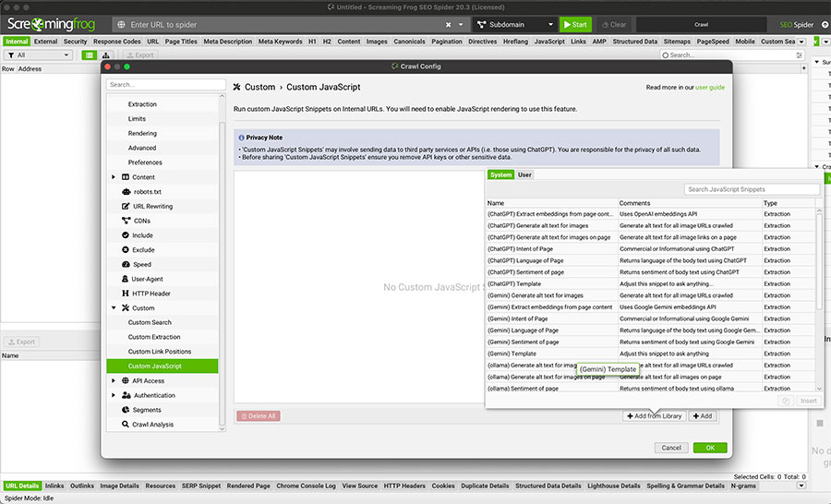Select the (Gemini) Template snippet row
This screenshot has height=504, width=831.
[x=650, y=354]
